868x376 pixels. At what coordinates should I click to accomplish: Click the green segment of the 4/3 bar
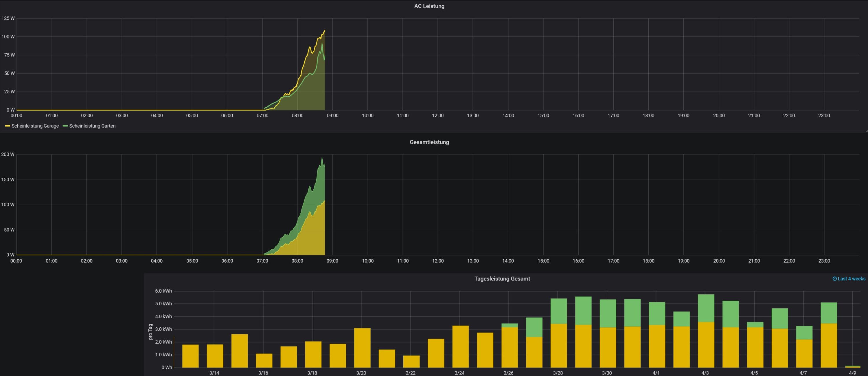point(706,308)
